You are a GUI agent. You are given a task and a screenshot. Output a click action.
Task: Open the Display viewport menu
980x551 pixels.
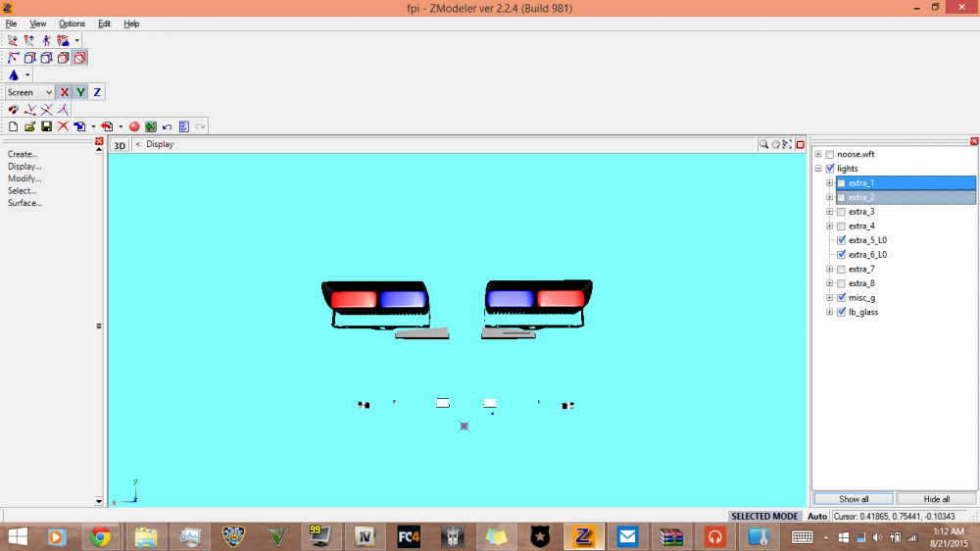click(160, 144)
